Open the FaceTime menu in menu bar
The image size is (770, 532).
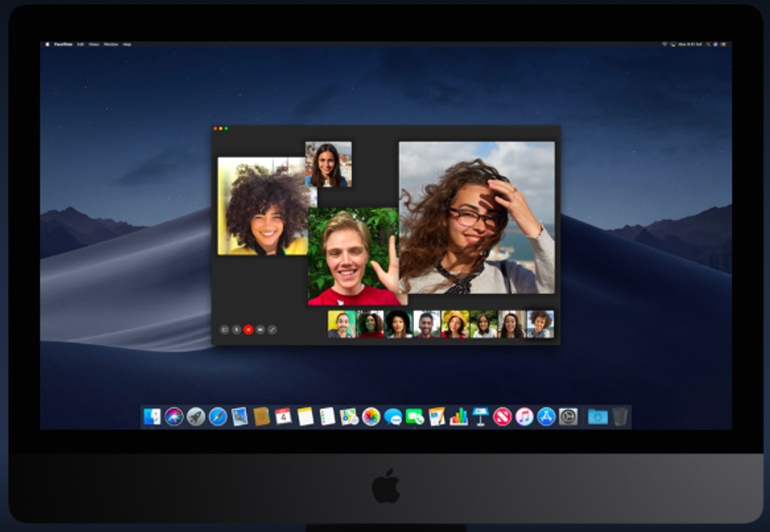[63, 44]
